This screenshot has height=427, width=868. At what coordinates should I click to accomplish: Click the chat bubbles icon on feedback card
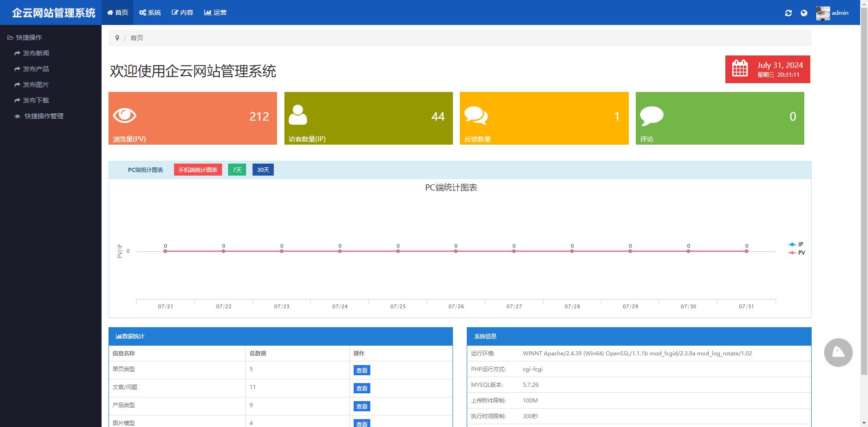476,115
